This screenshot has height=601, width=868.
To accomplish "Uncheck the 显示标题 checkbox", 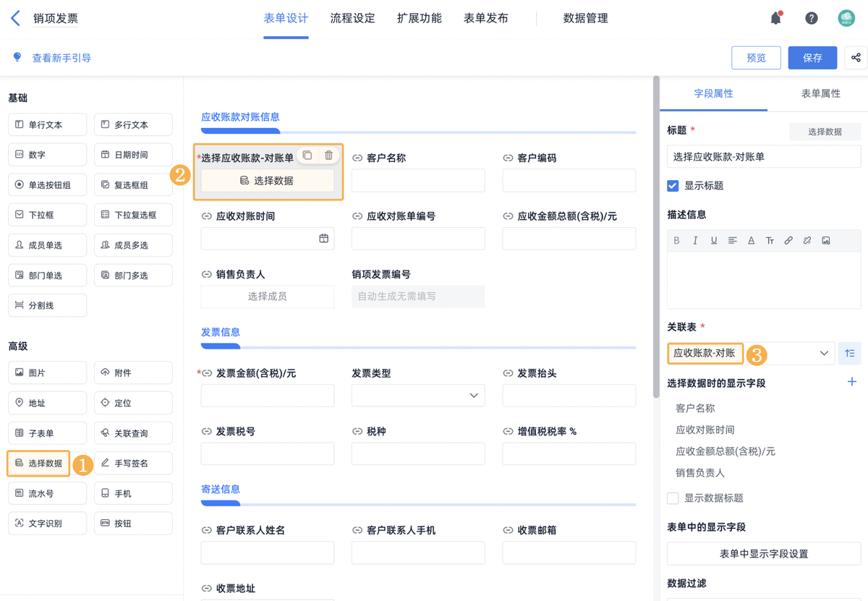I will click(673, 186).
